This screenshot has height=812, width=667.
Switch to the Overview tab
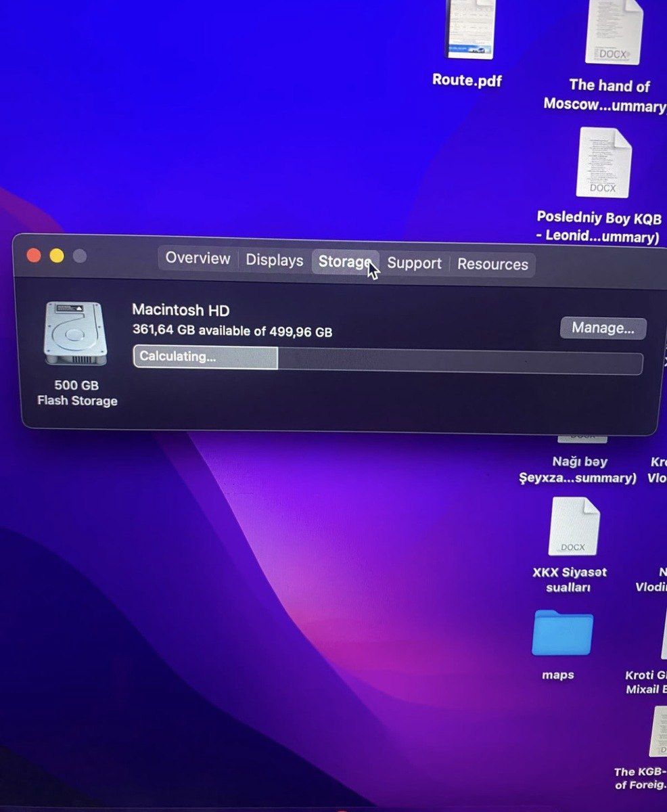(x=198, y=258)
